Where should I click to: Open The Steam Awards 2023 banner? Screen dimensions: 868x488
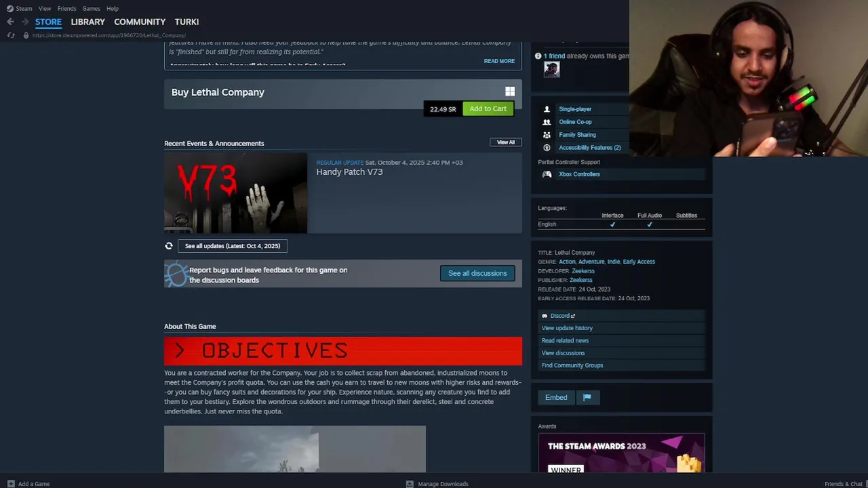coord(621,453)
